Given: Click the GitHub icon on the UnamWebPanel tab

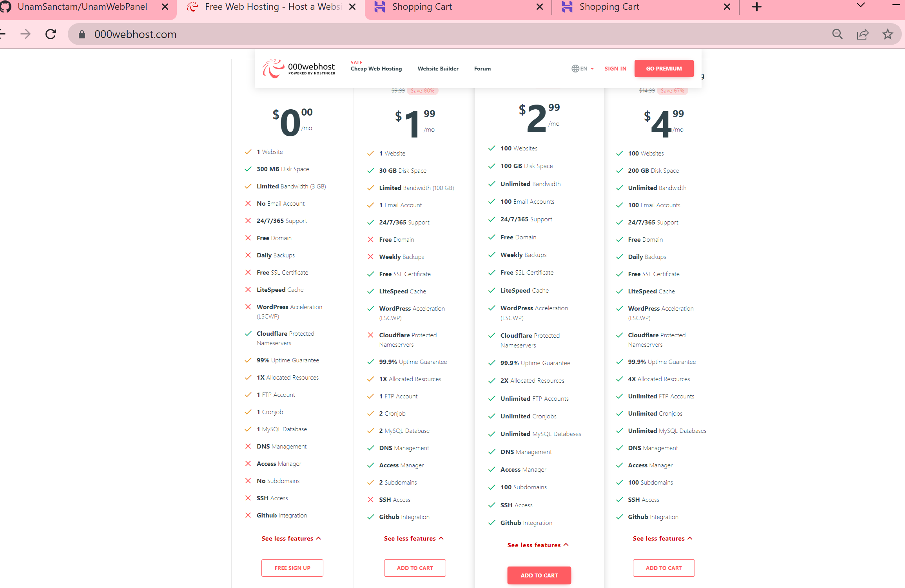Looking at the screenshot, I should pyautogui.click(x=6, y=7).
